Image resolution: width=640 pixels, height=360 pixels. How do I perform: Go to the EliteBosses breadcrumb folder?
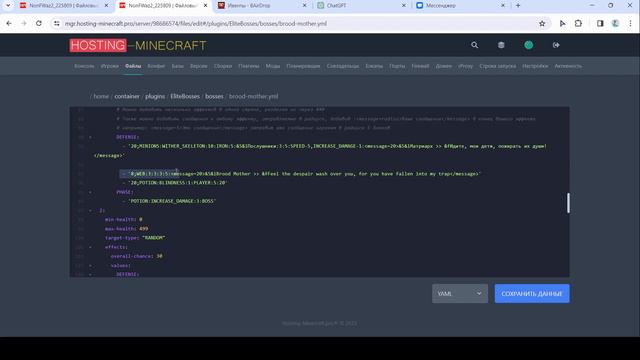tap(185, 96)
